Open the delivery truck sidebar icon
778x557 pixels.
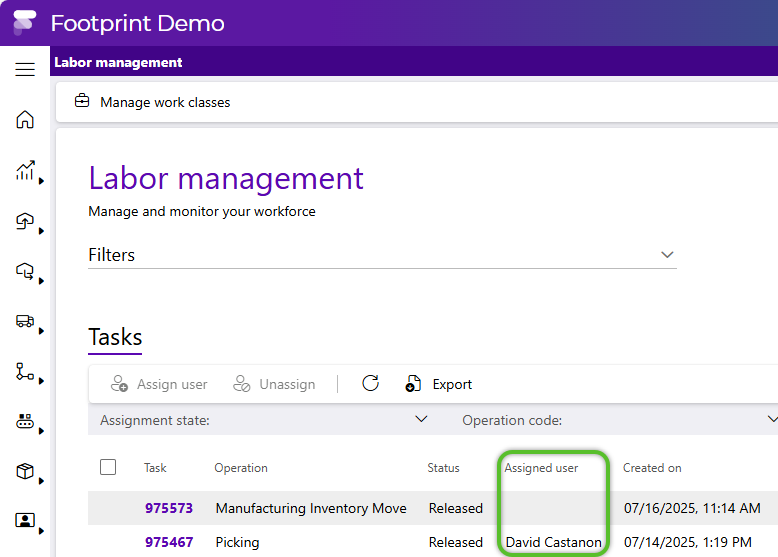click(25, 321)
